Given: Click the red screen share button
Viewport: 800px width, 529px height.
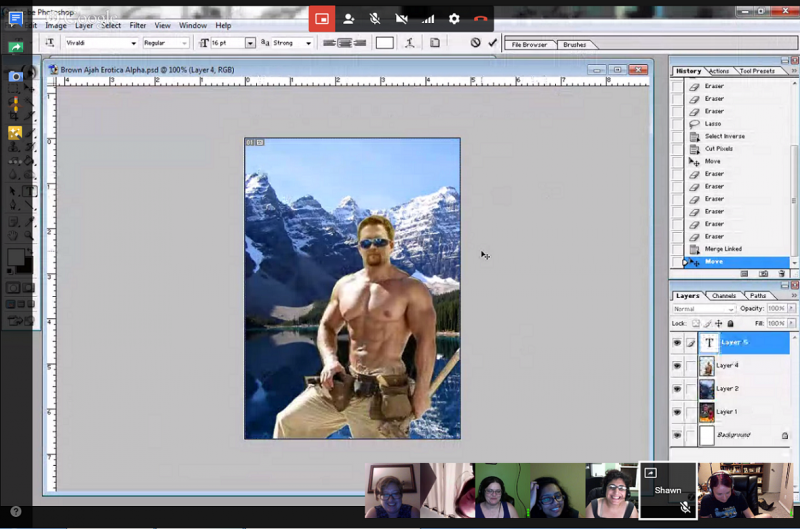Looking at the screenshot, I should click(321, 18).
